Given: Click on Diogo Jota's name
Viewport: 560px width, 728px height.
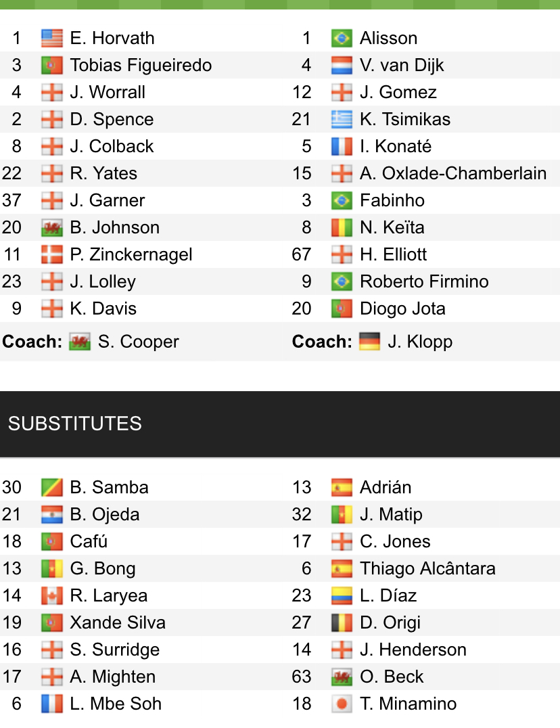Looking at the screenshot, I should [x=402, y=309].
